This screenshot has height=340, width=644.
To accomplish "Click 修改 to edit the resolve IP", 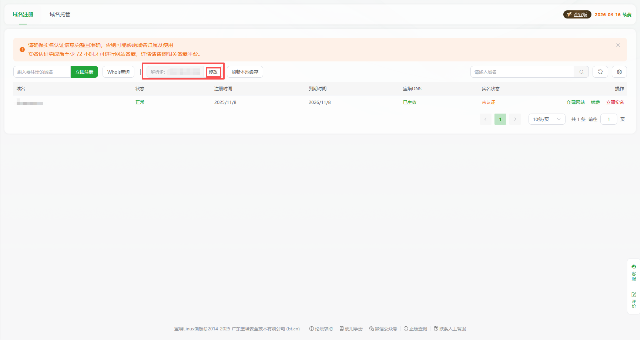I will click(213, 72).
